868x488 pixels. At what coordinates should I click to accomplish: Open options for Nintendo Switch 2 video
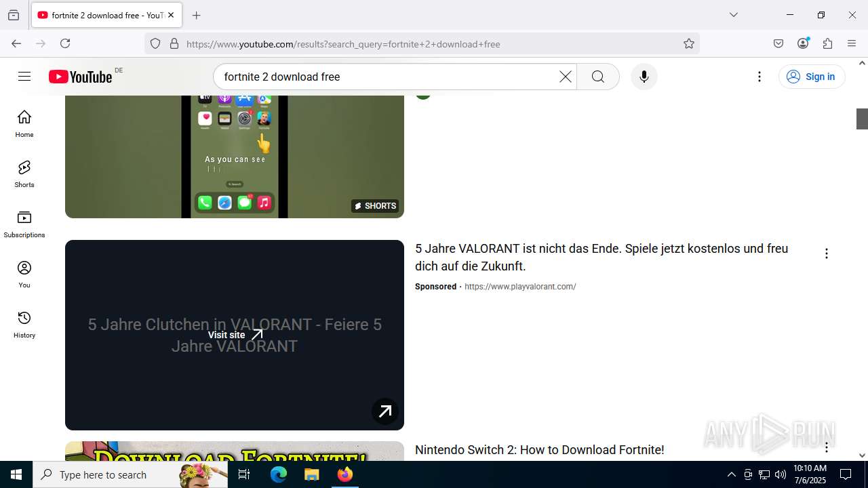(826, 447)
